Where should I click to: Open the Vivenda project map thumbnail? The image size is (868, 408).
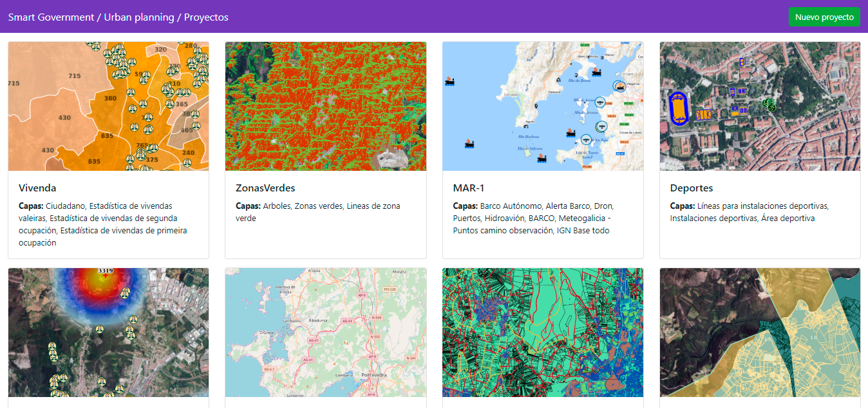108,106
